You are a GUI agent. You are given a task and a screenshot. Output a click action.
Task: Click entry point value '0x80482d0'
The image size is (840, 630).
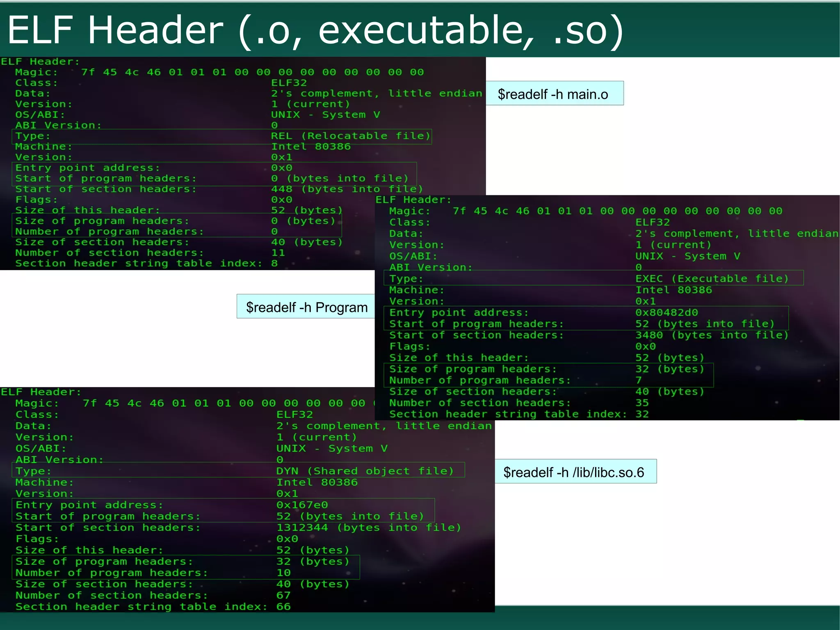point(667,312)
